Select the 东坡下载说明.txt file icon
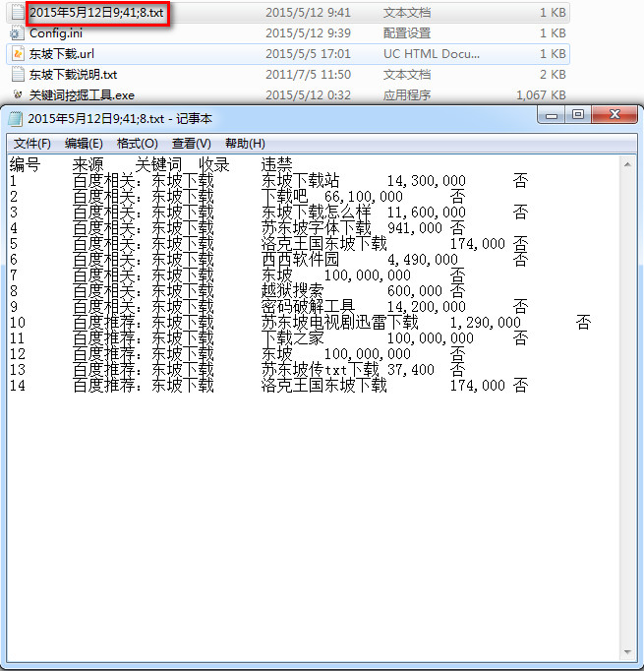The image size is (644, 671). point(18,75)
